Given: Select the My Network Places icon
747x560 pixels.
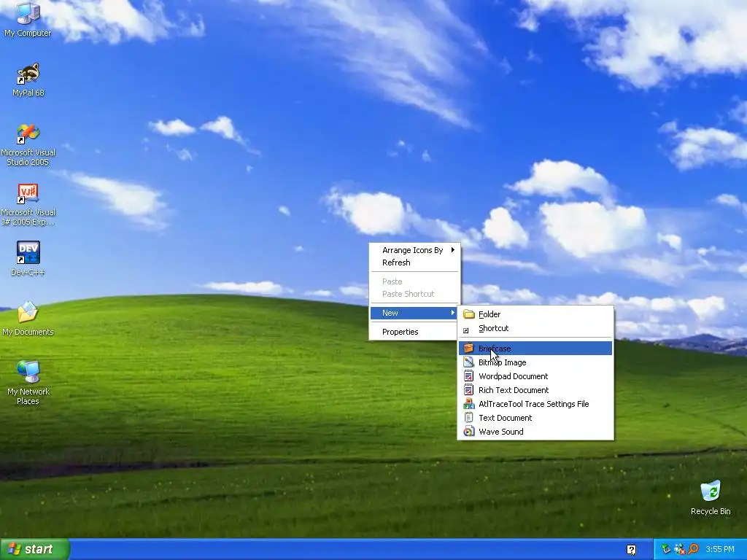Looking at the screenshot, I should (28, 372).
